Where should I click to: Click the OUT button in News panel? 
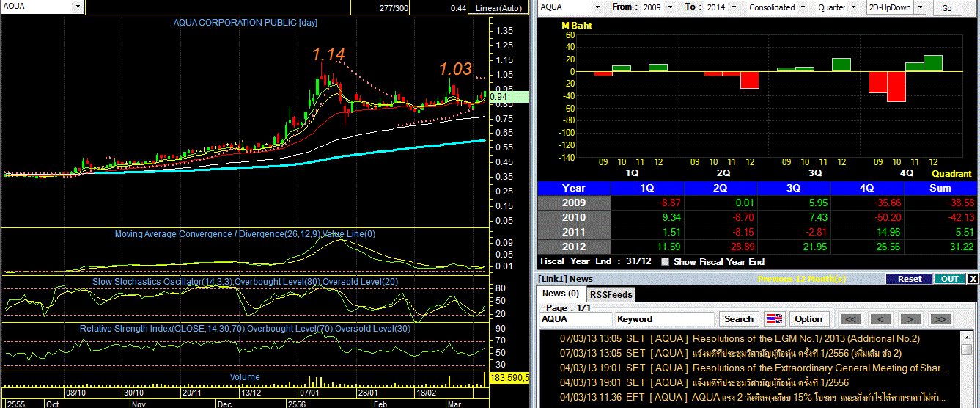(949, 279)
